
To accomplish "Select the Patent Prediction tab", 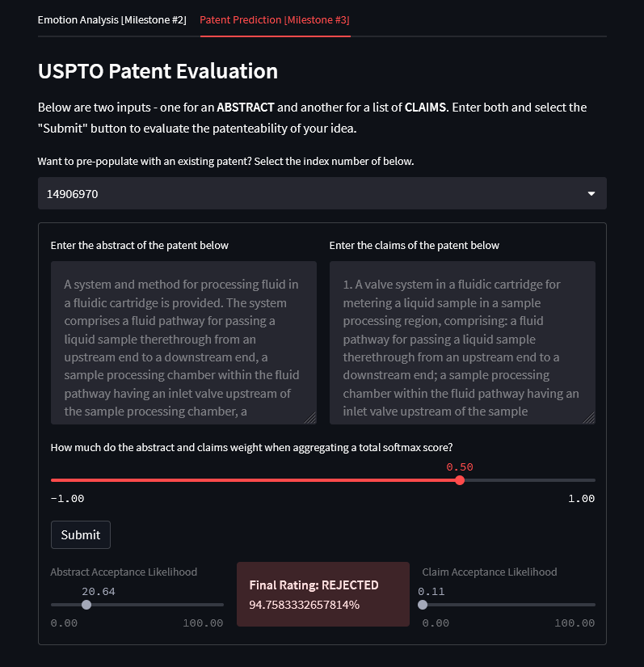I will [274, 19].
